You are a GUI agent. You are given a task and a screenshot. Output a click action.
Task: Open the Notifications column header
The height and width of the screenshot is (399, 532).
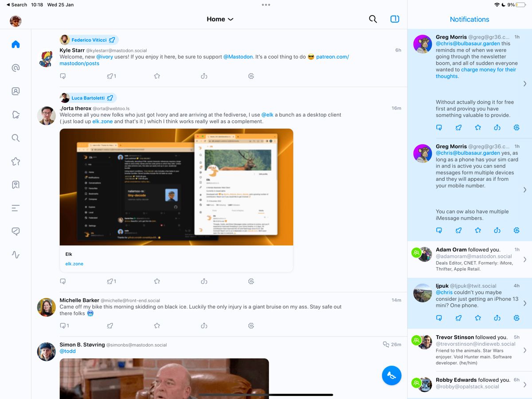pos(469,19)
